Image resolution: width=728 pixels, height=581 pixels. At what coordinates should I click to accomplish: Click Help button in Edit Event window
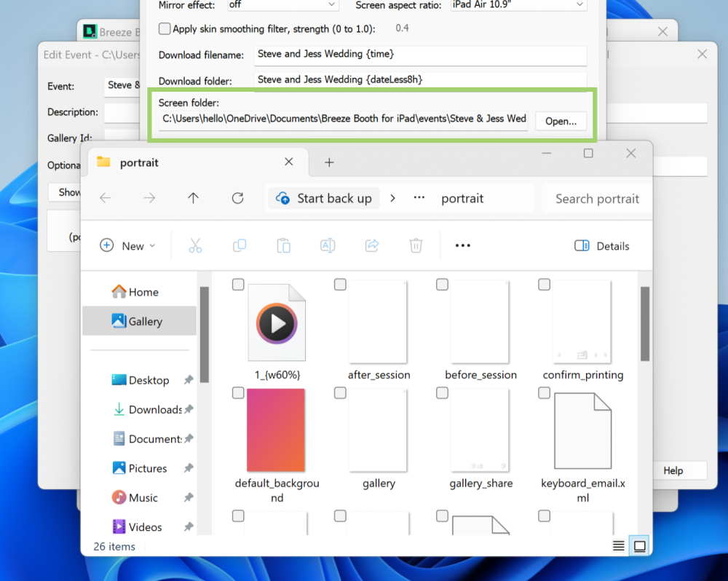672,470
